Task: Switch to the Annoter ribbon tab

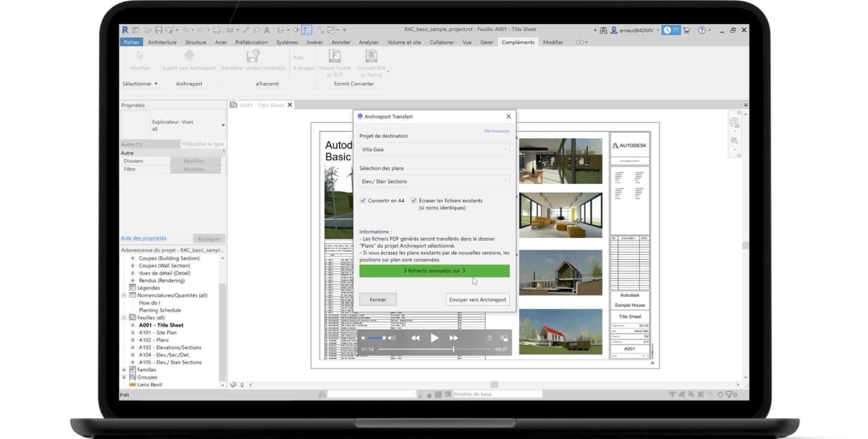Action: tap(340, 42)
